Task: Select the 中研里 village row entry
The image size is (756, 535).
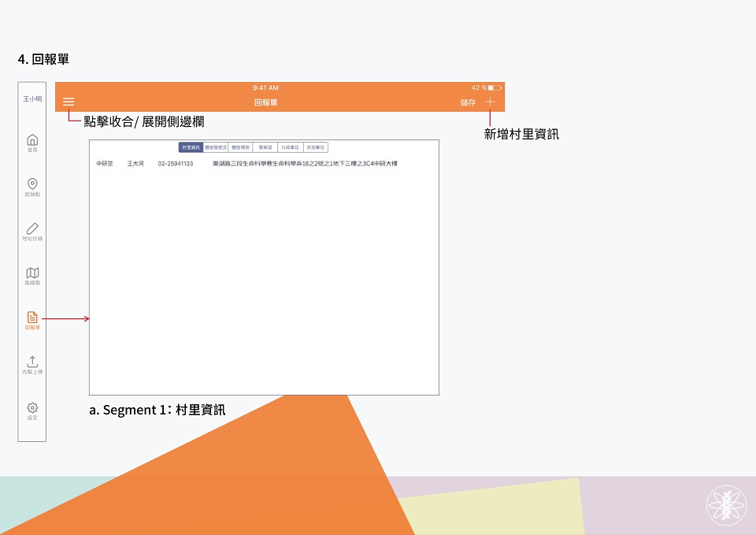Action: coord(265,164)
